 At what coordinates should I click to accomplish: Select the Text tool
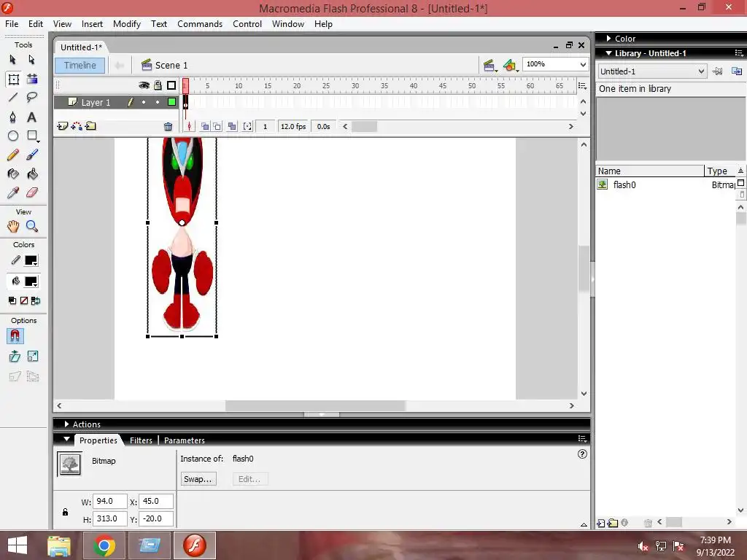coord(32,117)
